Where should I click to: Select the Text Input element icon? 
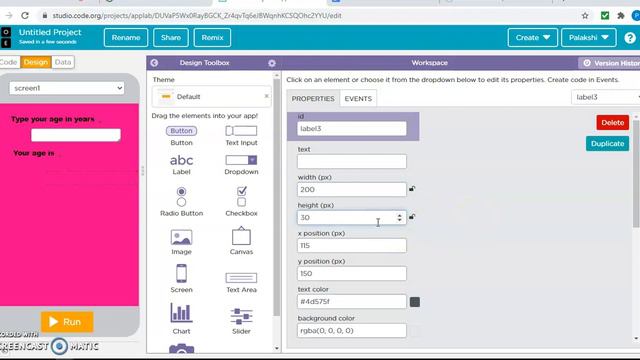coord(241,131)
